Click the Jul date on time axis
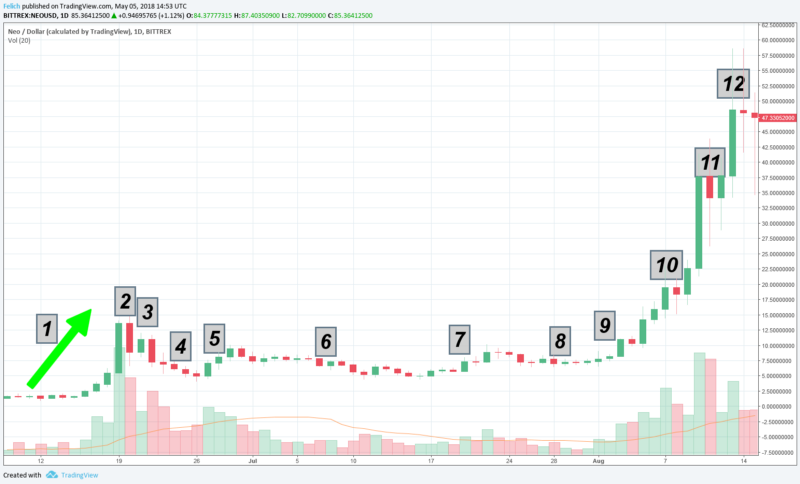The image size is (800, 484). tap(252, 464)
